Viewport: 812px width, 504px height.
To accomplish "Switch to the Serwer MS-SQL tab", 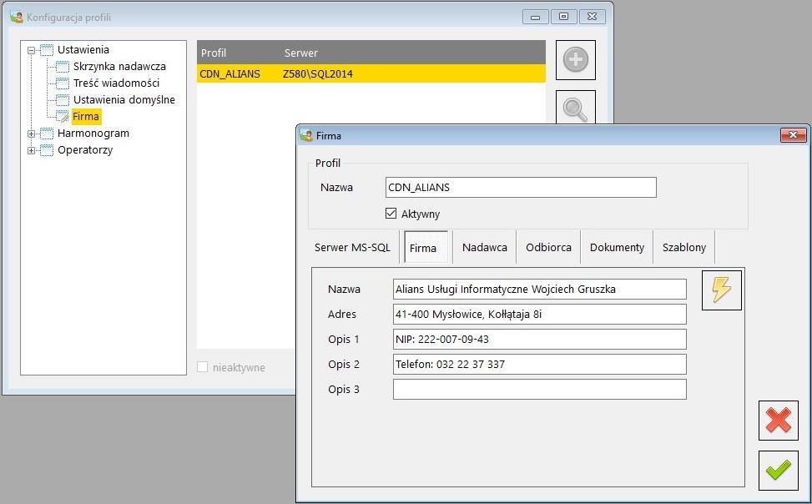I will point(353,248).
